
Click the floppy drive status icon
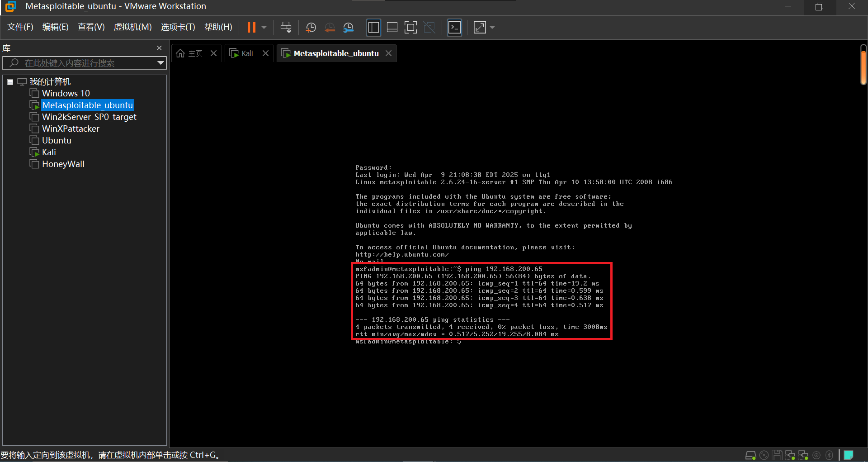[x=777, y=455]
